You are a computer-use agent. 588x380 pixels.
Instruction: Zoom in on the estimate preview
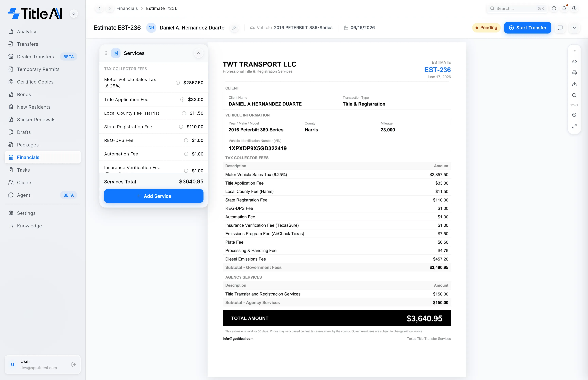coord(574,95)
